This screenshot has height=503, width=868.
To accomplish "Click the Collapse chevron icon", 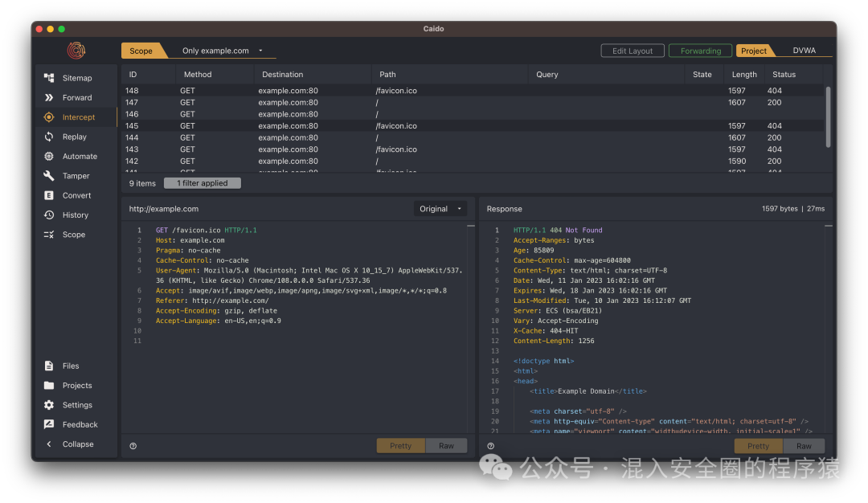I will 49,444.
